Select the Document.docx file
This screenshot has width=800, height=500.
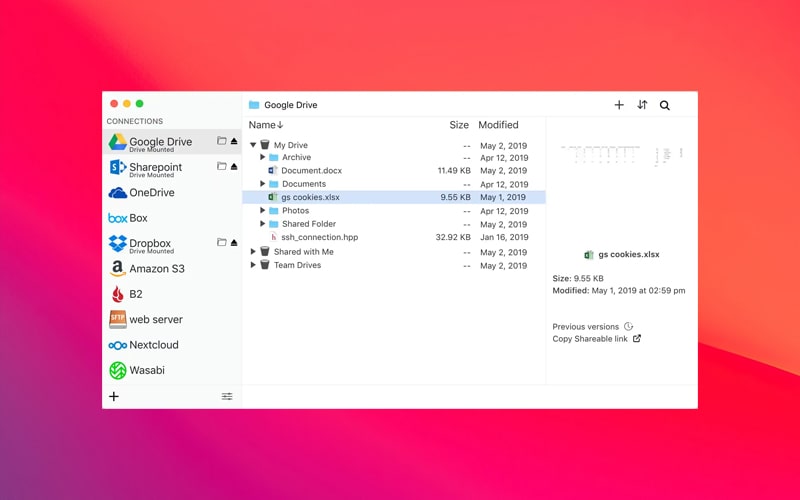tap(311, 171)
